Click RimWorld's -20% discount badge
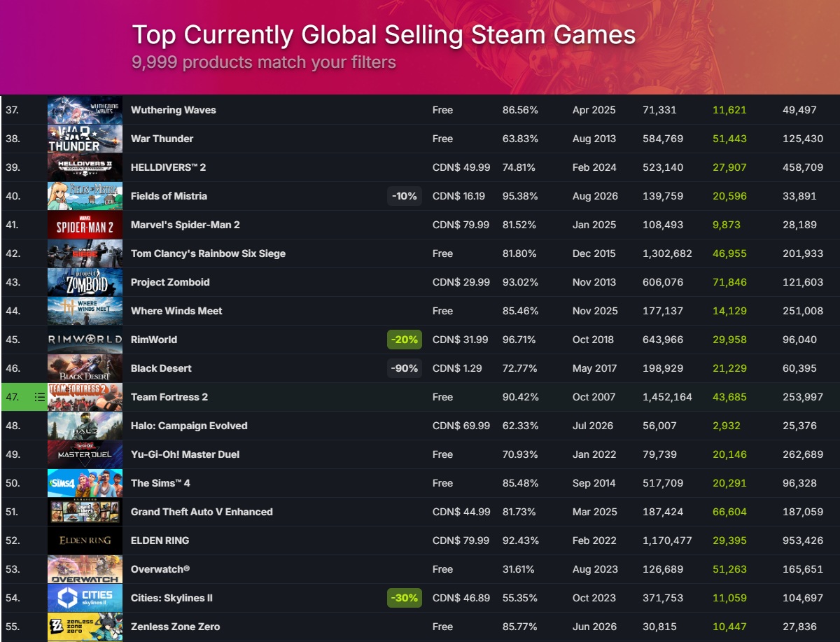The width and height of the screenshot is (840, 642). tap(405, 340)
